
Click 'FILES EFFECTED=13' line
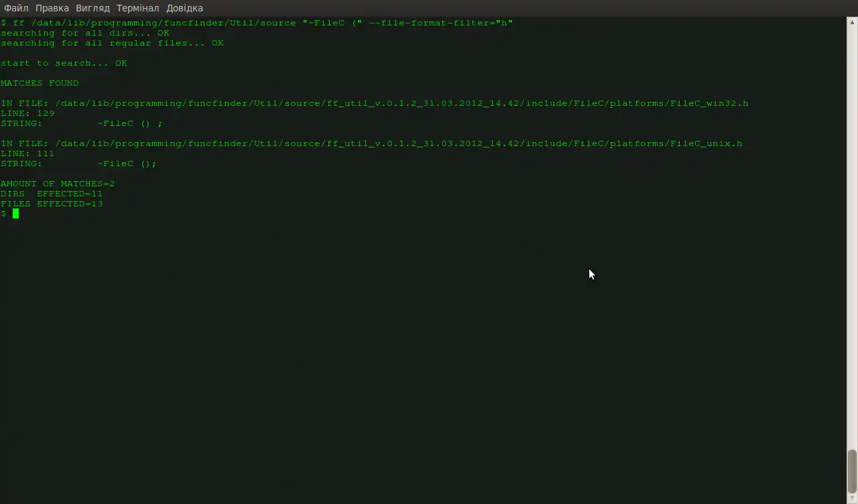pos(52,204)
